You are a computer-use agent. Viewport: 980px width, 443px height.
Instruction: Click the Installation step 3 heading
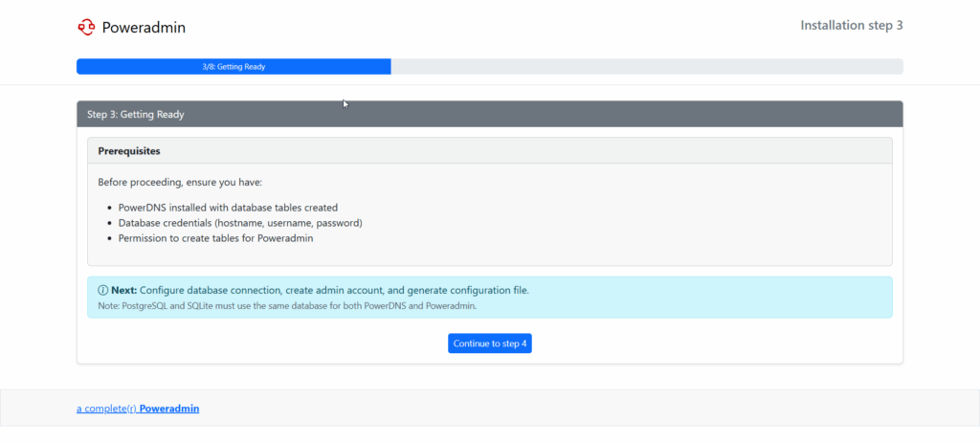tap(851, 26)
